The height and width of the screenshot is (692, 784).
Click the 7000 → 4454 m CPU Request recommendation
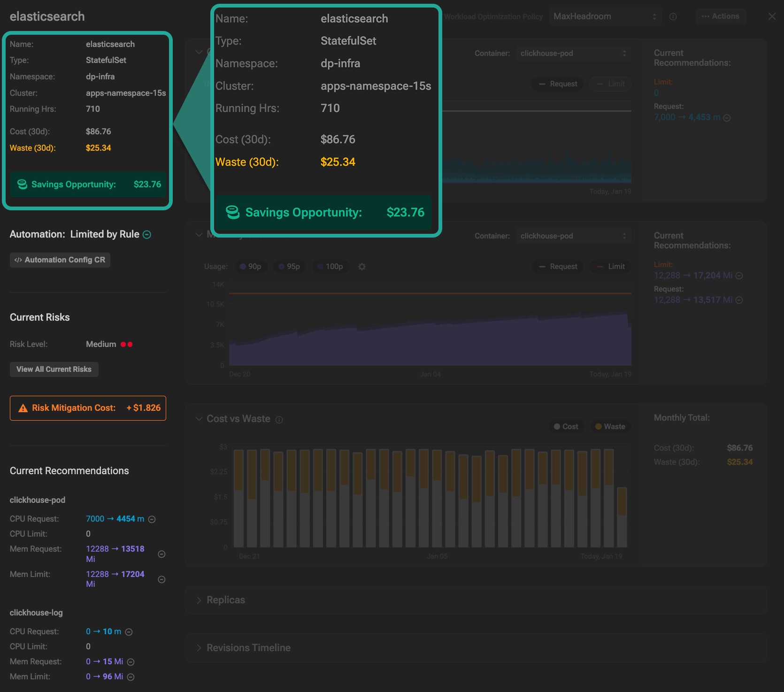pos(115,519)
